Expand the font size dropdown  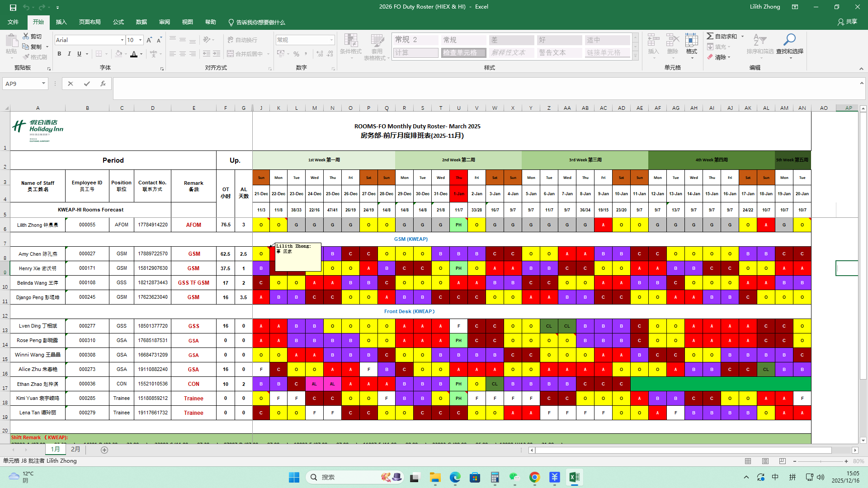(x=140, y=40)
